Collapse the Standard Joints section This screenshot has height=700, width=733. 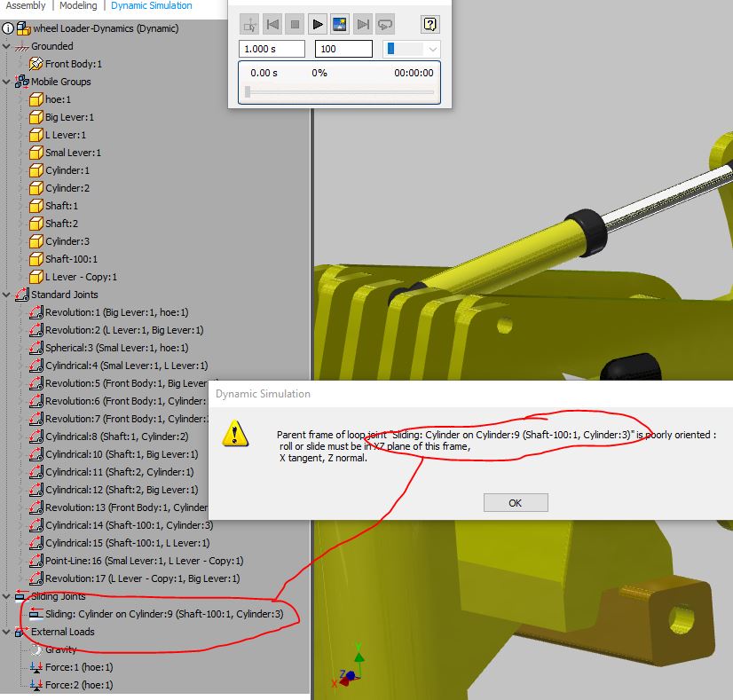point(6,295)
